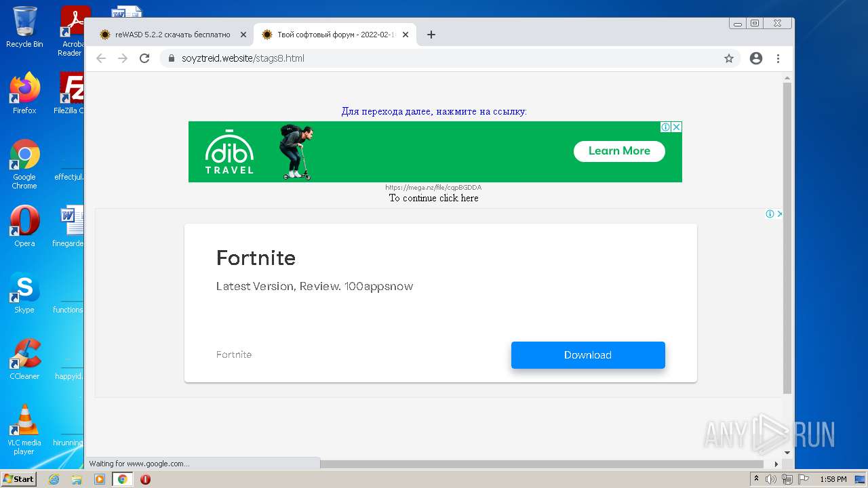Select the VLC media player desktop icon
This screenshot has width=868, height=488.
(24, 430)
